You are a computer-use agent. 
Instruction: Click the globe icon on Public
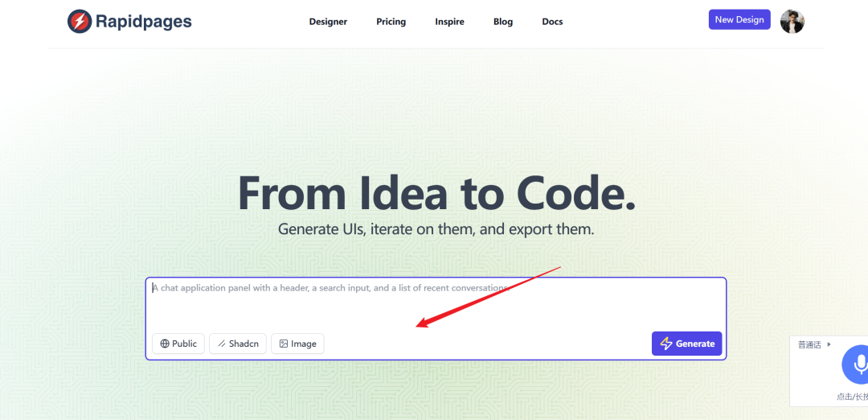point(165,344)
